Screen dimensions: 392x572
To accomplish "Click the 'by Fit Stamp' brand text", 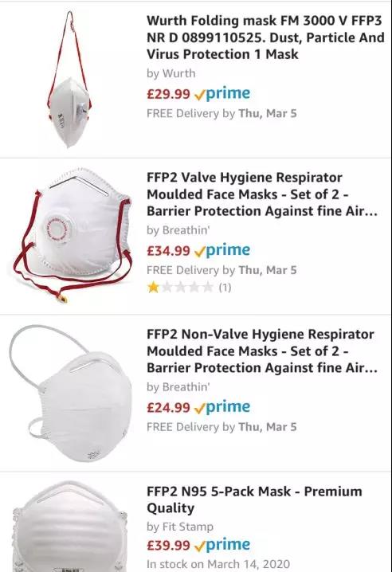I will click(x=180, y=527).
